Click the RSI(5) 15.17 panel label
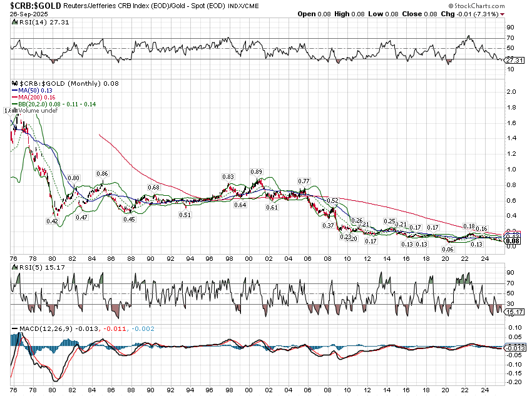 tap(42, 267)
